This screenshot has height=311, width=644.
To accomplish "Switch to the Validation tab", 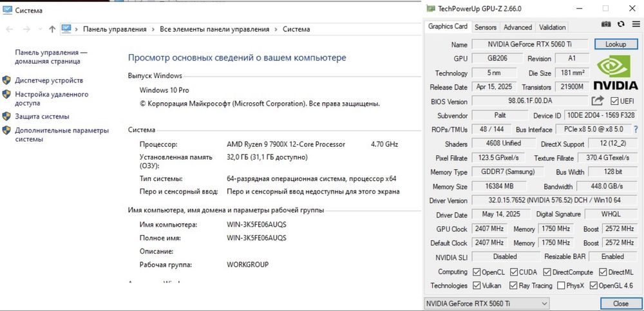I will click(x=553, y=27).
